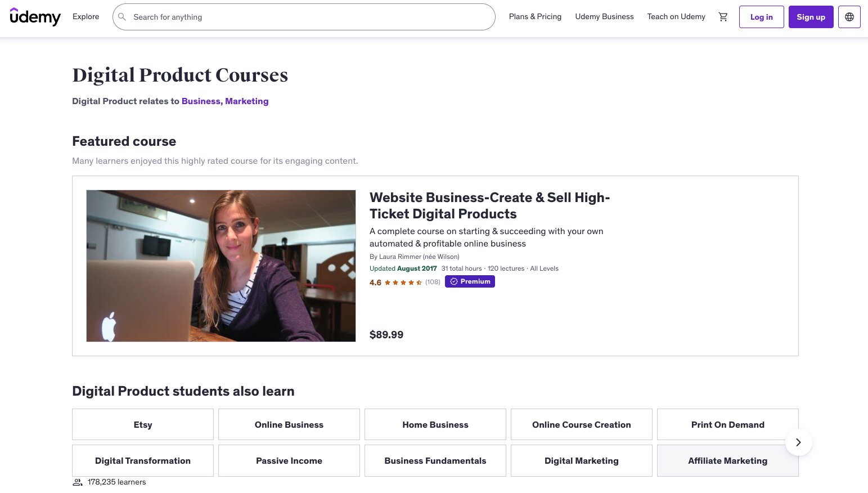Open the language globe selector
868x493 pixels.
coord(849,17)
